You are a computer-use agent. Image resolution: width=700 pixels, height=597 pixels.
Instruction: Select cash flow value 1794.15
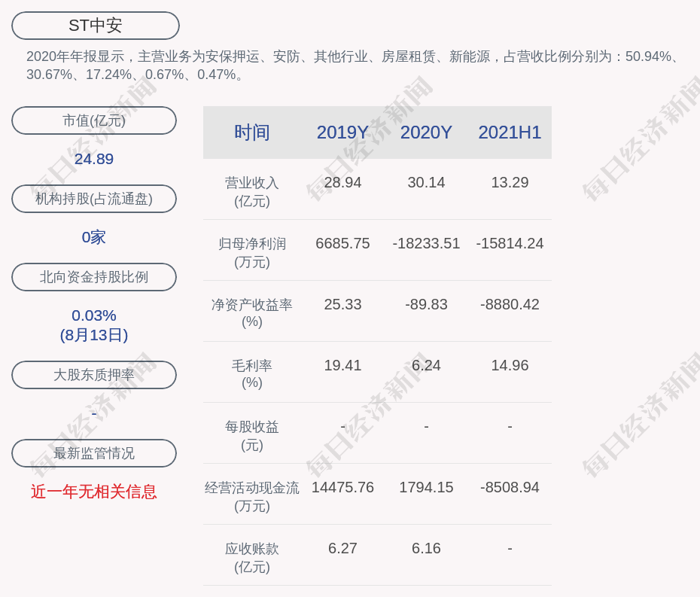[426, 487]
